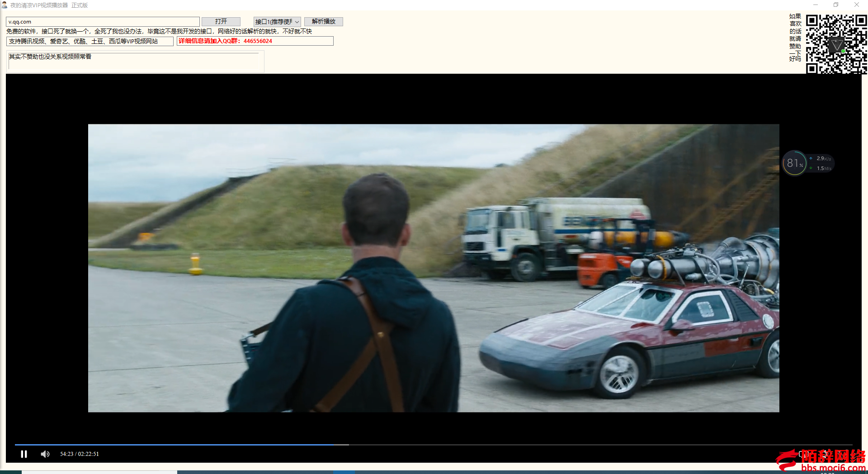Click the 支持腾讯视频、爱奇艺 text box
868x474 pixels.
(x=90, y=41)
